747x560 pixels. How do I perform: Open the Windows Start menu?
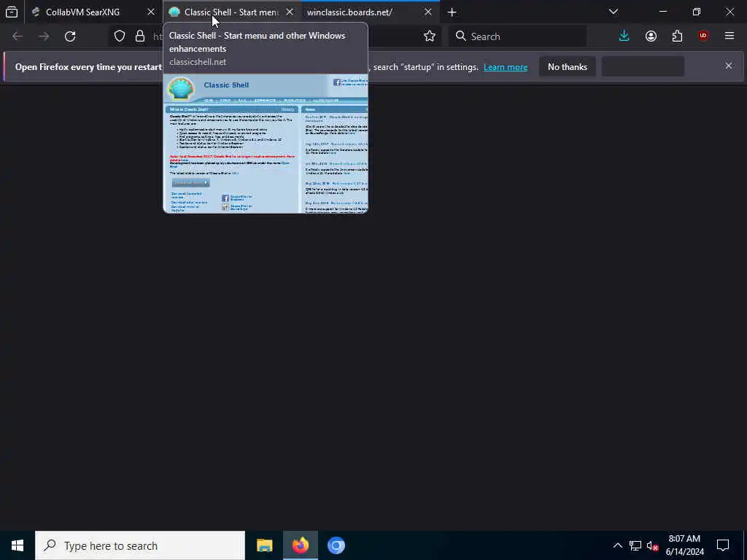tap(18, 545)
